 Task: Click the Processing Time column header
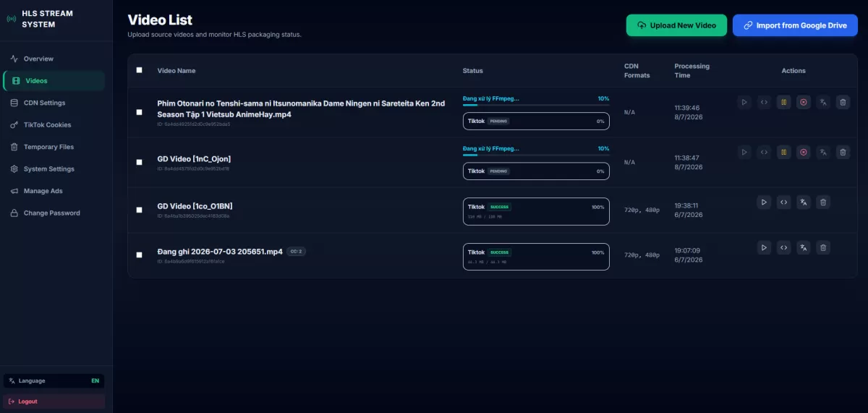692,70
